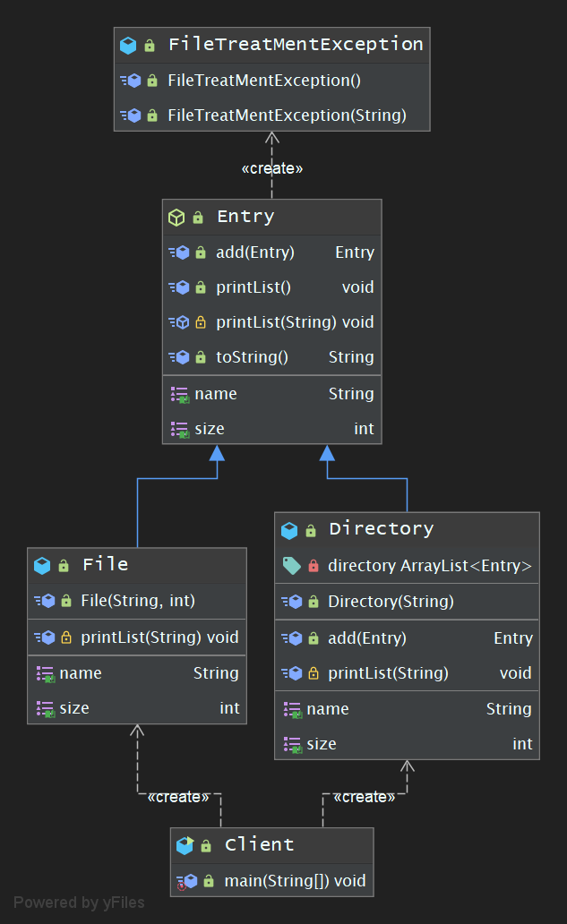567x924 pixels.
Task: Click the FileTreatMentException class icon
Action: point(128,45)
